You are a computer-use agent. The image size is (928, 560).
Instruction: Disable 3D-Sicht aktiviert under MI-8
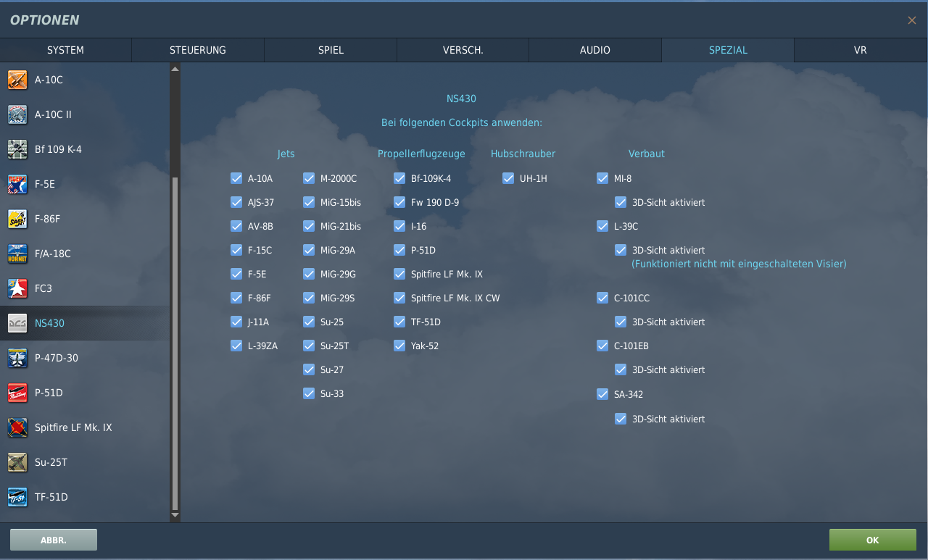point(621,202)
